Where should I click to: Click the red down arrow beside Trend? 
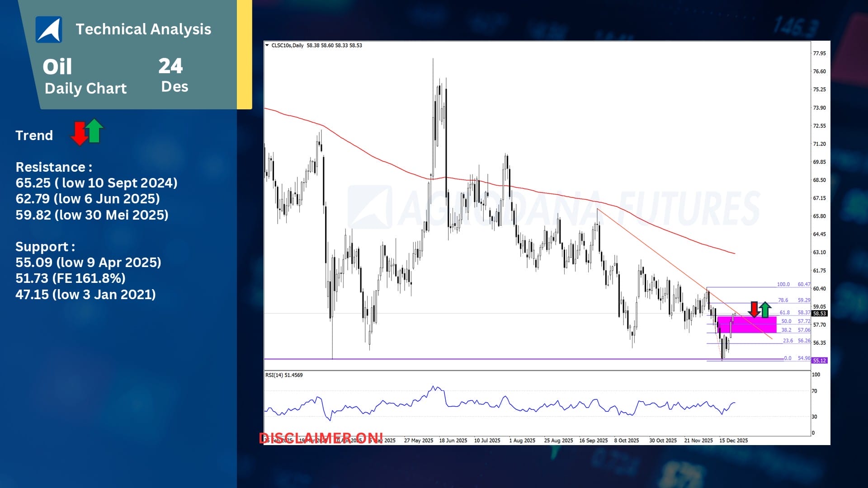coord(80,134)
